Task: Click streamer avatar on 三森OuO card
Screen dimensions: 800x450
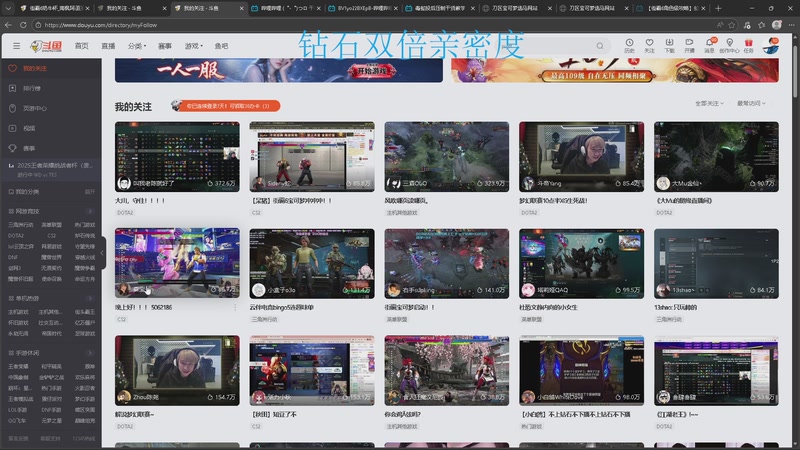Action: click(393, 183)
